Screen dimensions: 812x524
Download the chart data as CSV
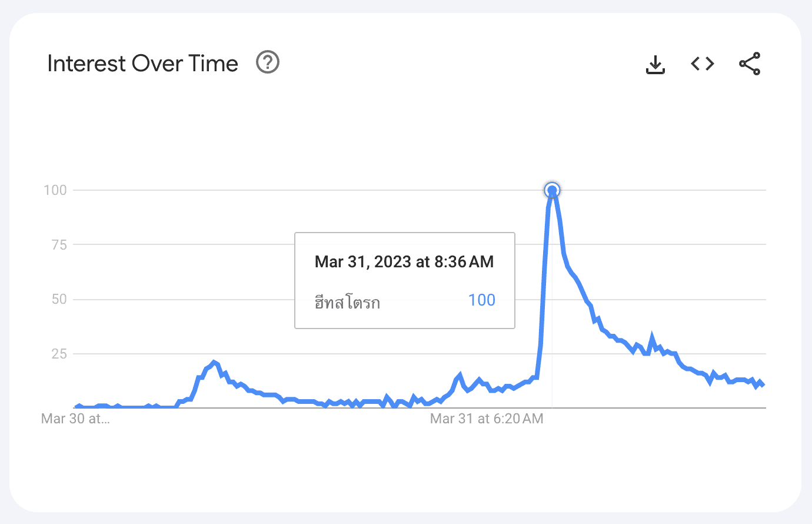(655, 64)
